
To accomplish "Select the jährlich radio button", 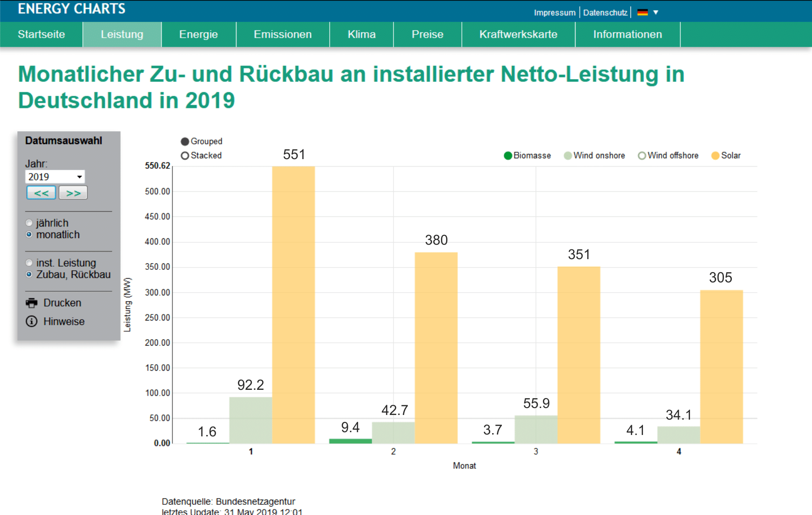I will coord(29,223).
